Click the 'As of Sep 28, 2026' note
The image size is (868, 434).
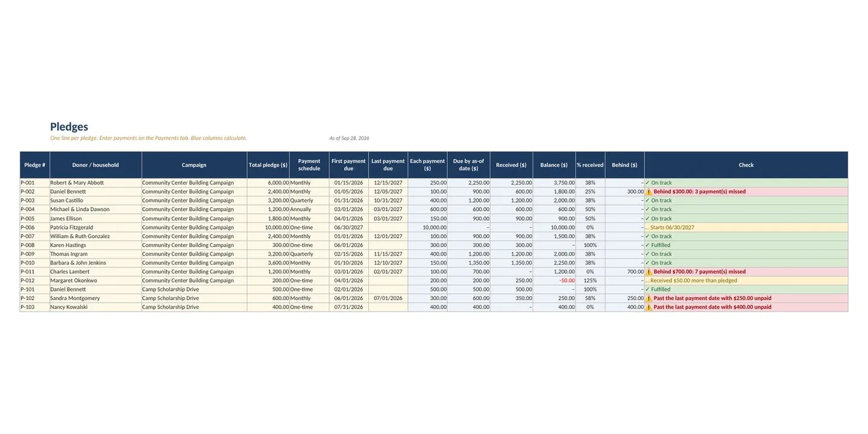(350, 138)
